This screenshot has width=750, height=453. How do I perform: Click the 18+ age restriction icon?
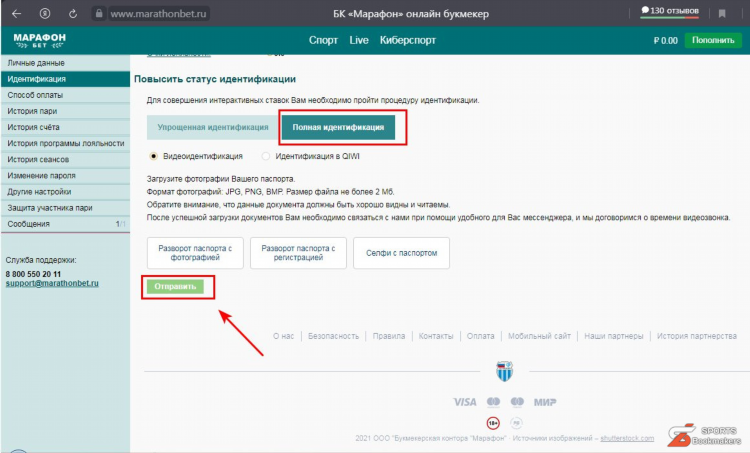(x=493, y=423)
